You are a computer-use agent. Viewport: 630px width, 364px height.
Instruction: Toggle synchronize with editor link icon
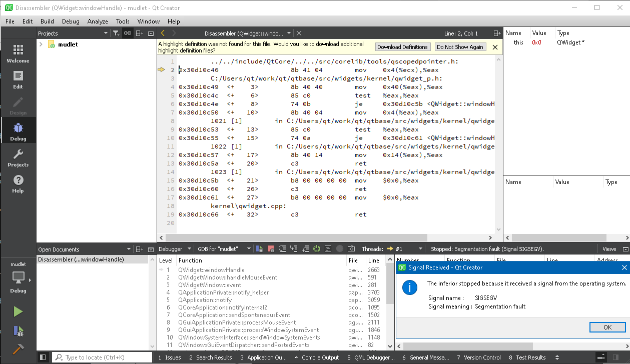[128, 33]
